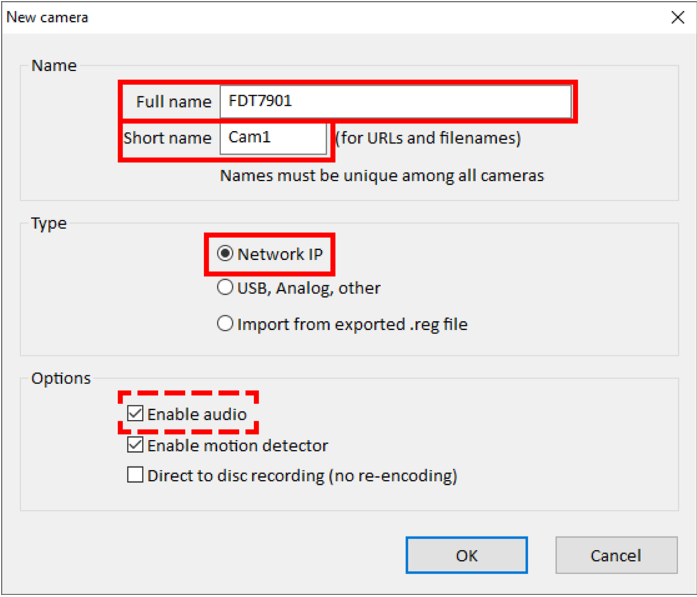
Task: Click the "Options" group box heading
Action: point(61,378)
